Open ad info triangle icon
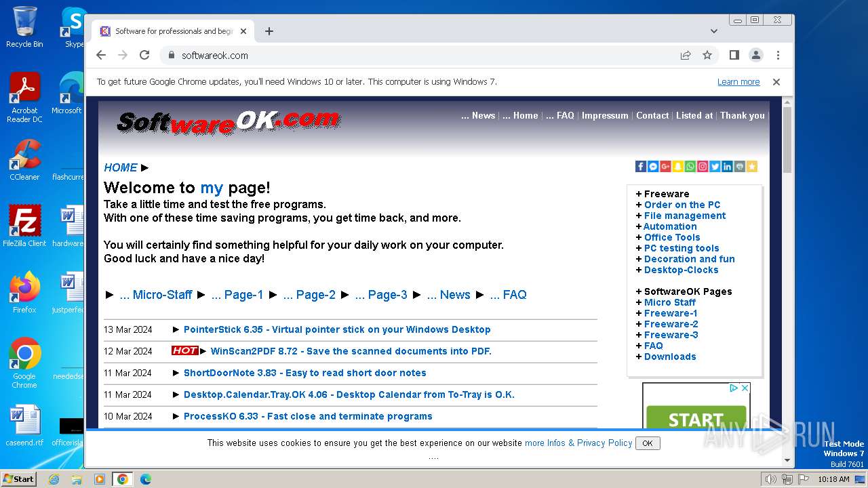Viewport: 868px width, 488px height. coord(734,388)
